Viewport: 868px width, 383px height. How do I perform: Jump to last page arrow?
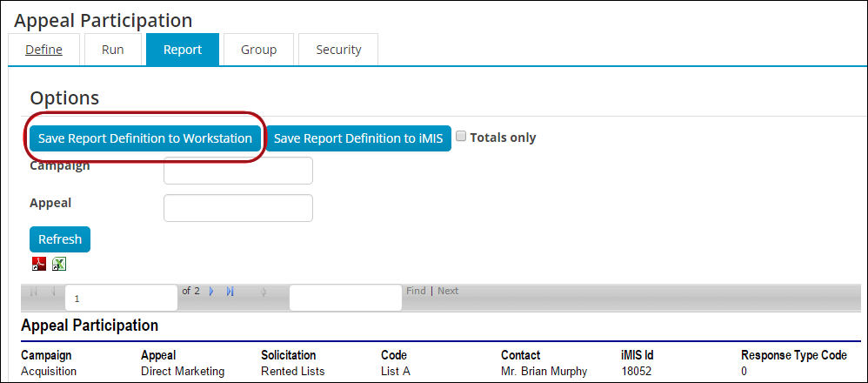point(230,291)
